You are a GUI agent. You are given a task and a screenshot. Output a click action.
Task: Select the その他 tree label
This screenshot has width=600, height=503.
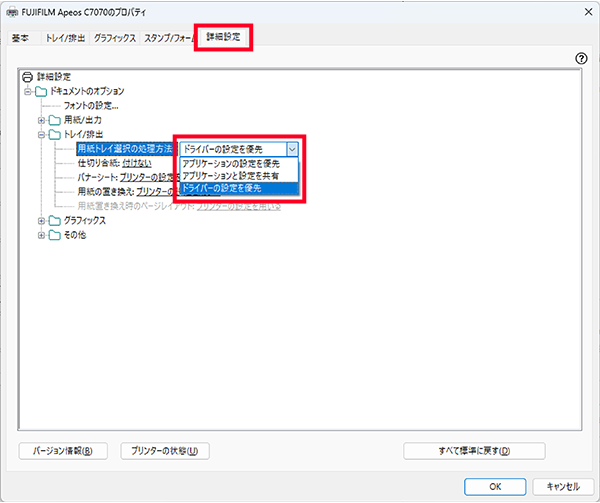(x=75, y=235)
